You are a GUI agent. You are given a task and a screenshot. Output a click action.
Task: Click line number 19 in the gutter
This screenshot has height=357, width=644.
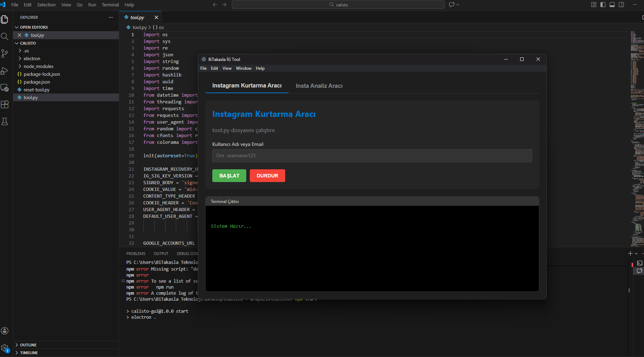[131, 156]
